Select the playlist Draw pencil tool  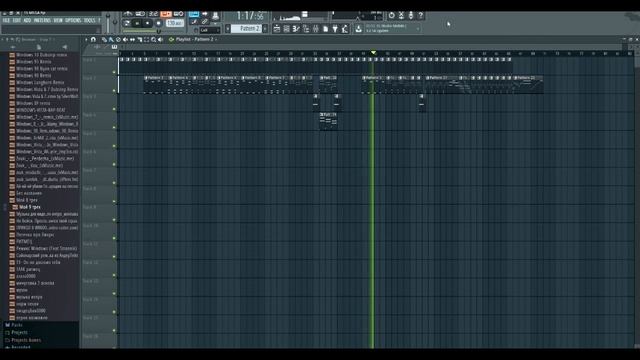(104, 40)
